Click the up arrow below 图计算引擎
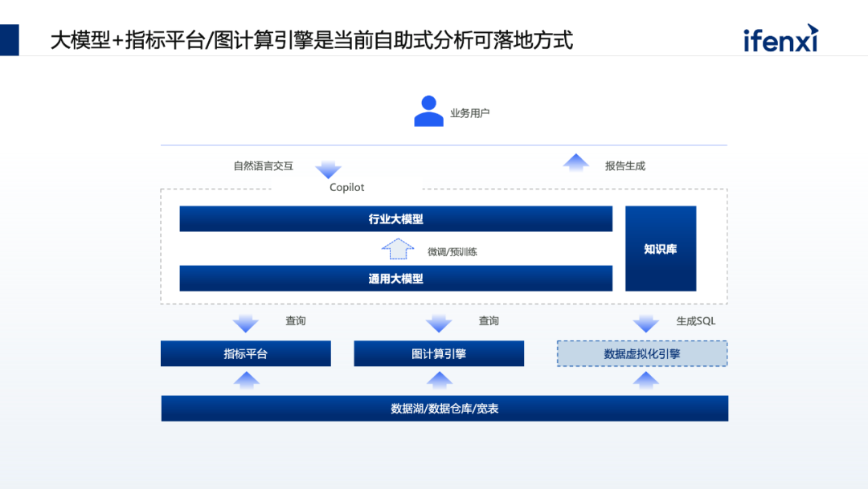The image size is (868, 489). click(x=439, y=381)
